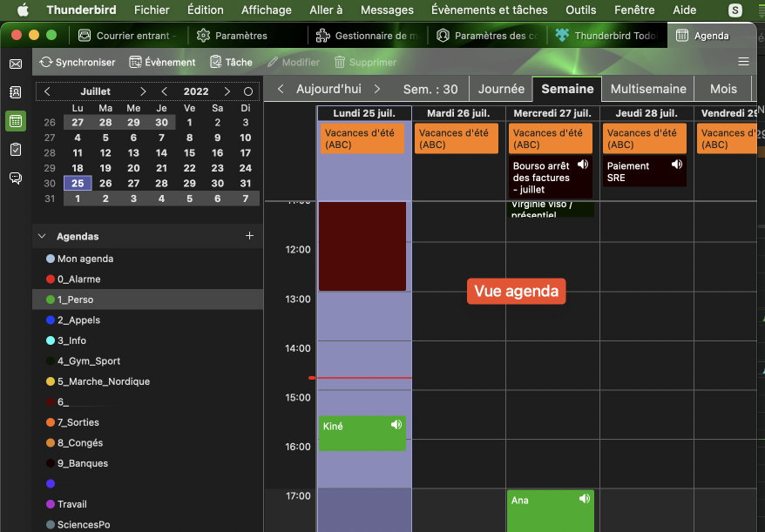The width and height of the screenshot is (765, 532).
Task: Click the Synchroniser toolbar button
Action: click(77, 63)
